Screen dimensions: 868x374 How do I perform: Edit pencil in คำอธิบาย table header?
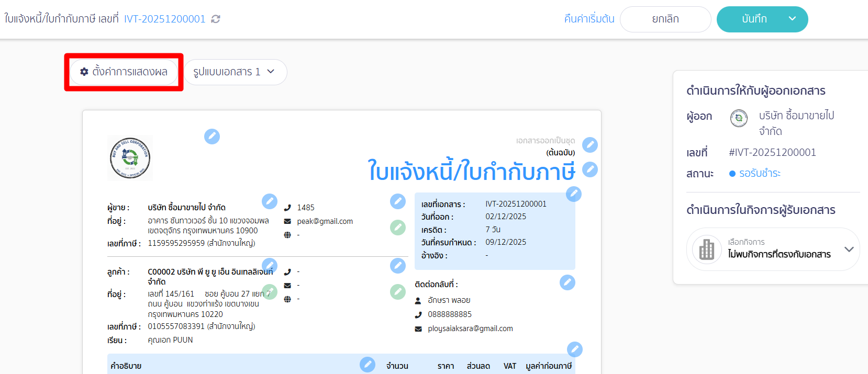(x=368, y=365)
